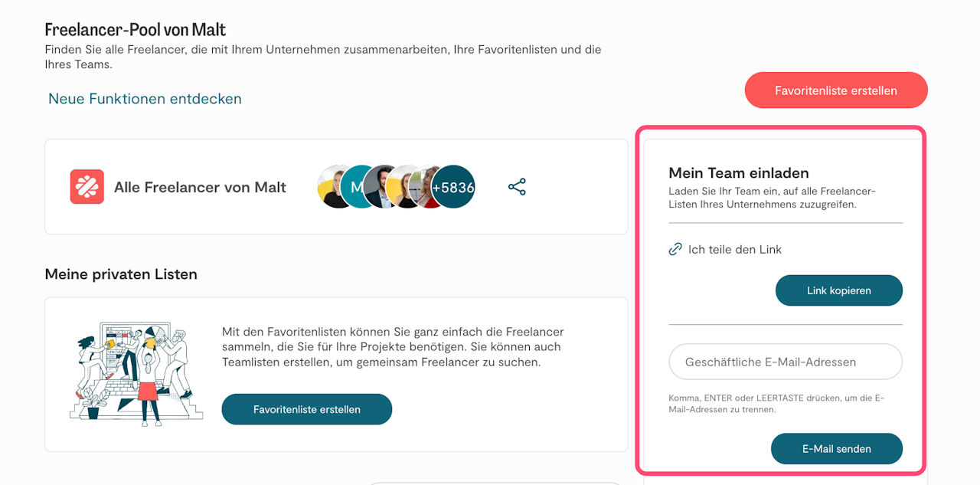Click the Malt logo icon
Image resolution: width=980 pixels, height=485 pixels.
[87, 187]
